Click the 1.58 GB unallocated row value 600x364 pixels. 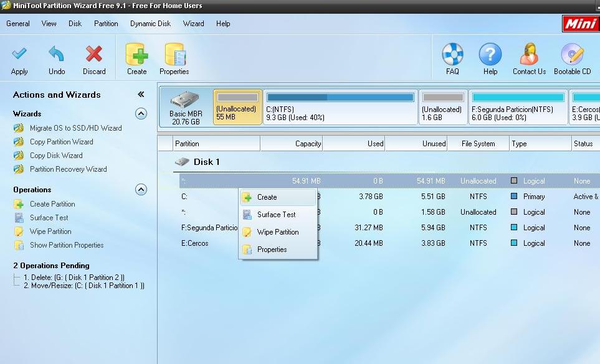pyautogui.click(x=433, y=212)
